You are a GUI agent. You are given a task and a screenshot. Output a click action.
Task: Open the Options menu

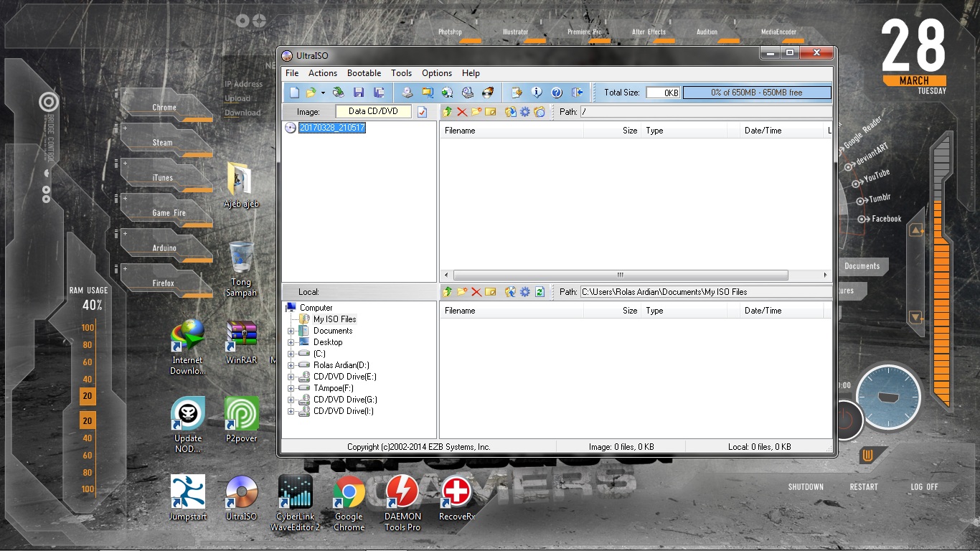tap(437, 73)
